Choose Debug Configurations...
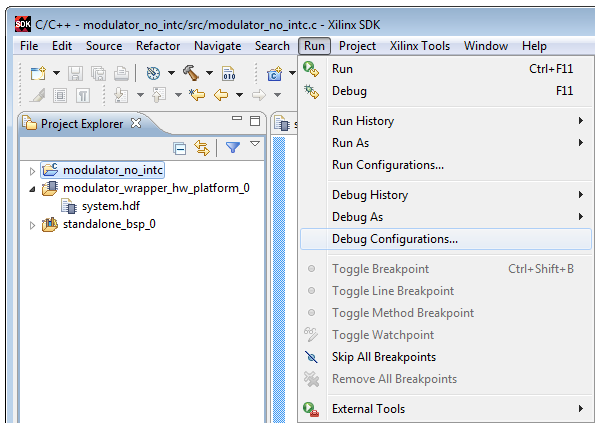Viewport: 601px width, 428px height. [446, 239]
